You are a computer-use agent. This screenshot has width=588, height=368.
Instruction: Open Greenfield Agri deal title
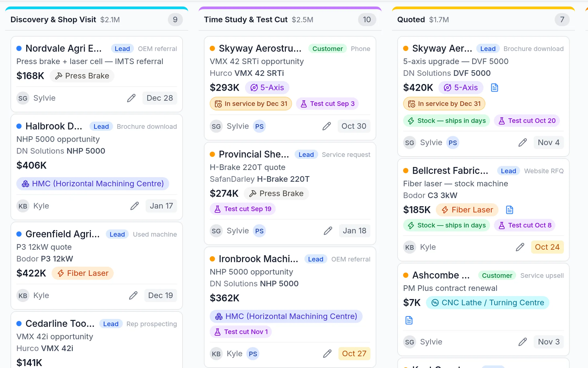(62, 234)
